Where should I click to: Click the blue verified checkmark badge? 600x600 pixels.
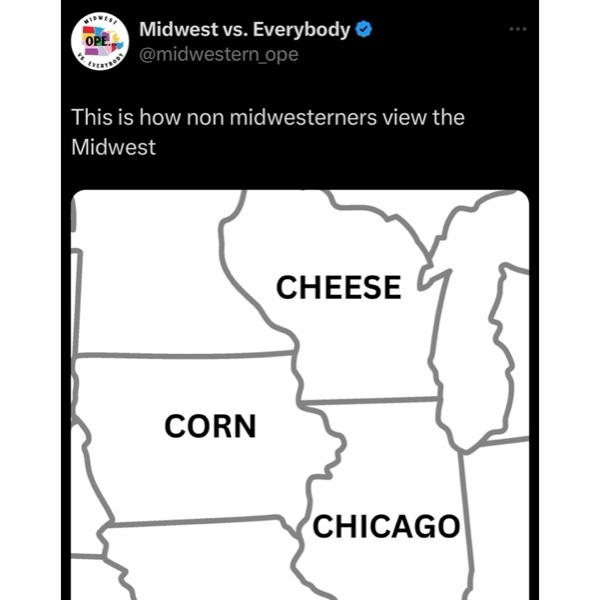point(365,29)
